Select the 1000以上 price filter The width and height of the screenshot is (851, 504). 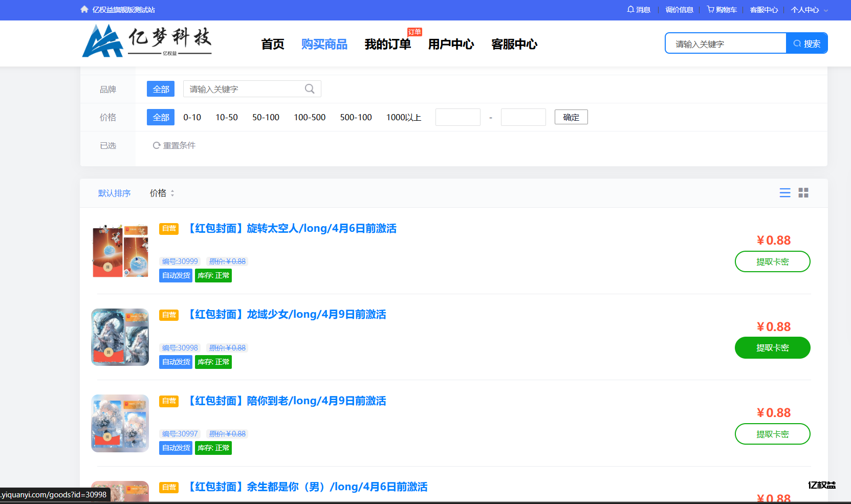tap(404, 117)
